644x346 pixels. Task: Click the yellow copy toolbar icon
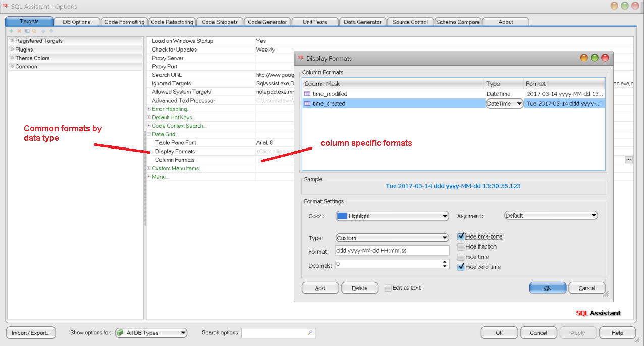34,31
